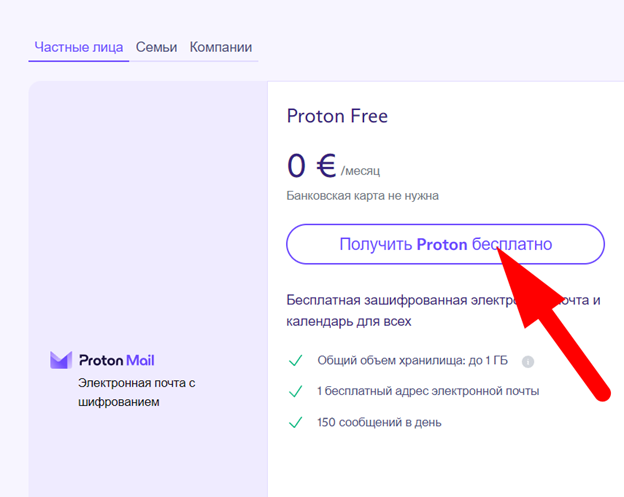624x497 pixels.
Task: Click the Proton Free plan heading
Action: (x=337, y=116)
